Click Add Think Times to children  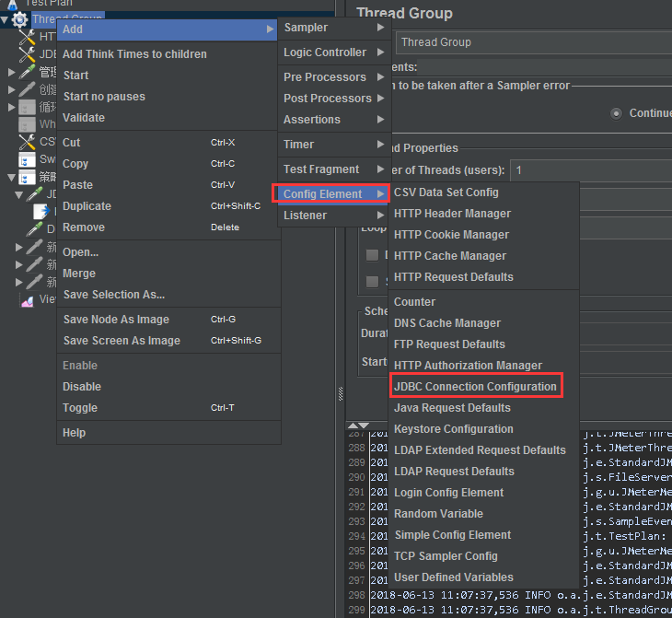pos(134,54)
